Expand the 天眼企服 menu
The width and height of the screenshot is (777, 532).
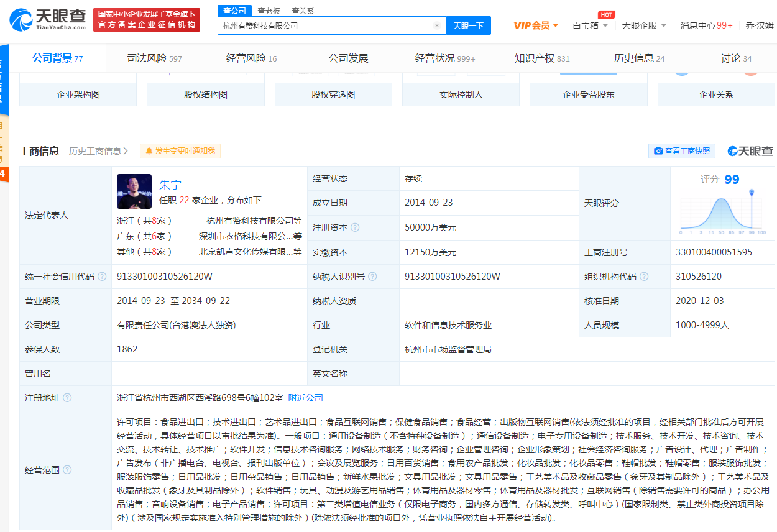point(645,25)
